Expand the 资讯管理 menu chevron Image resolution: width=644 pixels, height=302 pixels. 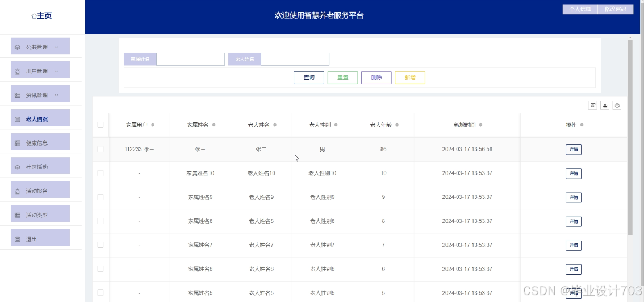tap(57, 95)
